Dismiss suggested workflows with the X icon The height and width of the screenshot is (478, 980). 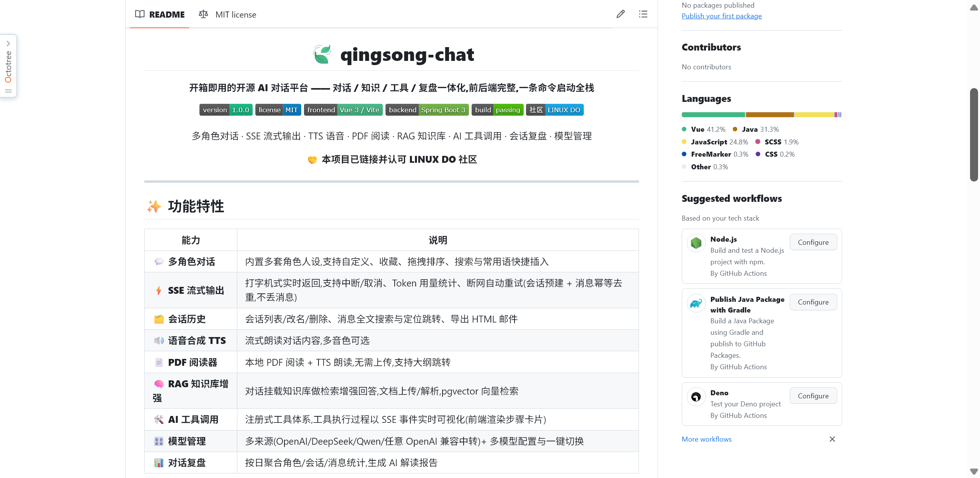832,439
